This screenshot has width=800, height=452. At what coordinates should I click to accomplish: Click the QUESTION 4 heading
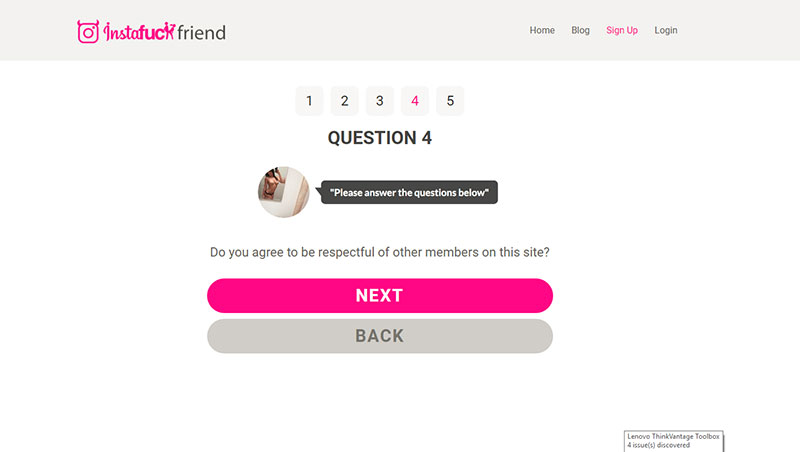tap(380, 138)
